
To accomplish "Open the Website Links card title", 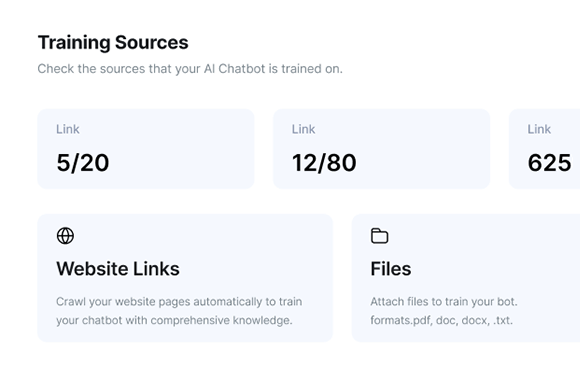I will click(118, 269).
